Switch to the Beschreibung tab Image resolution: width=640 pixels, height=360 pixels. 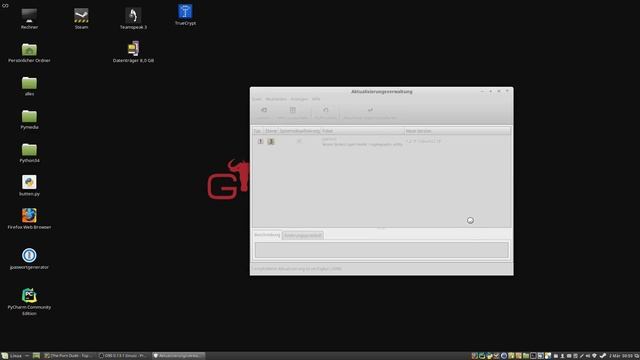coord(267,235)
